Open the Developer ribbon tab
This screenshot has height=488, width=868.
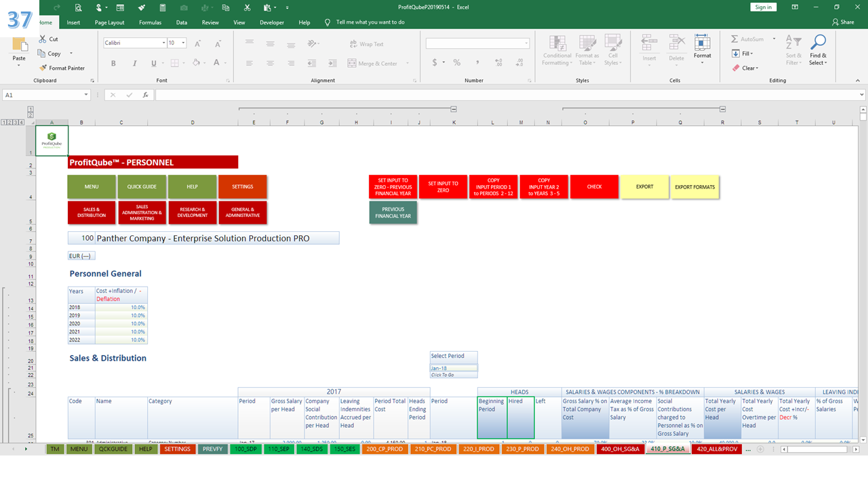[272, 22]
